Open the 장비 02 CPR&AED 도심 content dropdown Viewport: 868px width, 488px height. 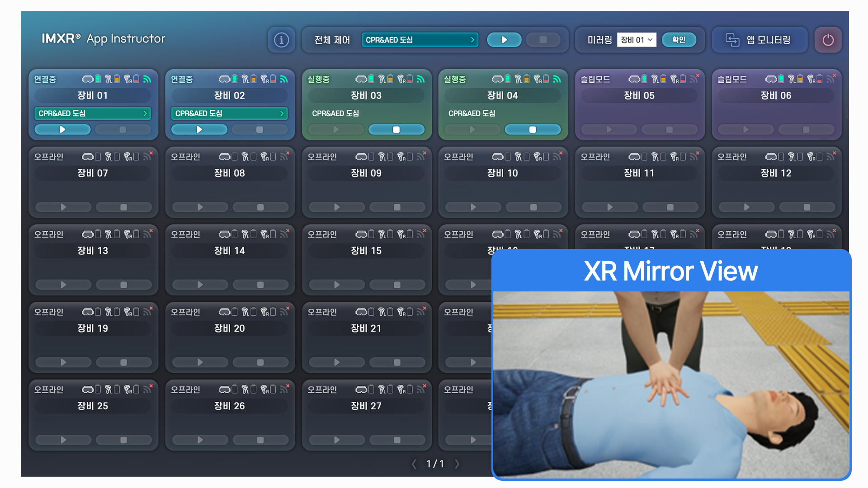coord(229,113)
